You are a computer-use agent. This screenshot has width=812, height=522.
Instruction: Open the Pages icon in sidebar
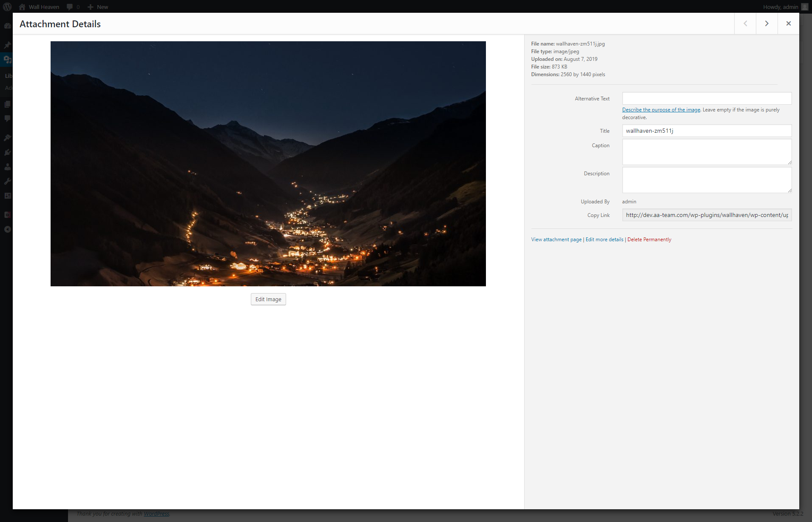[7, 104]
